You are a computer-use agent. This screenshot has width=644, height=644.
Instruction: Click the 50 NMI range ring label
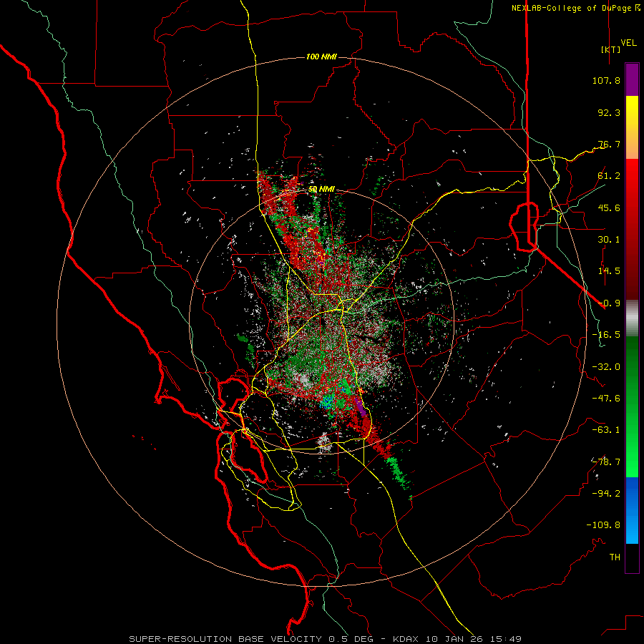point(321,190)
